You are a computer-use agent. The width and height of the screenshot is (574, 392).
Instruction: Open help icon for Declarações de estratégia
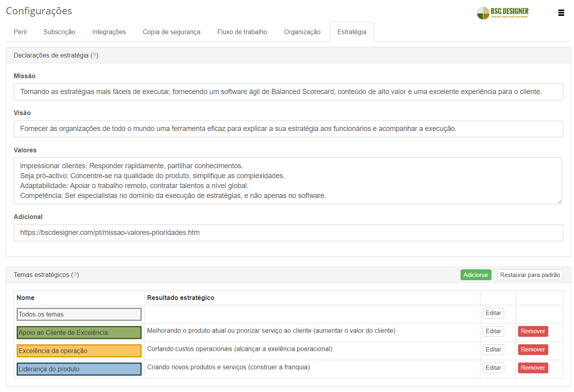coord(94,56)
